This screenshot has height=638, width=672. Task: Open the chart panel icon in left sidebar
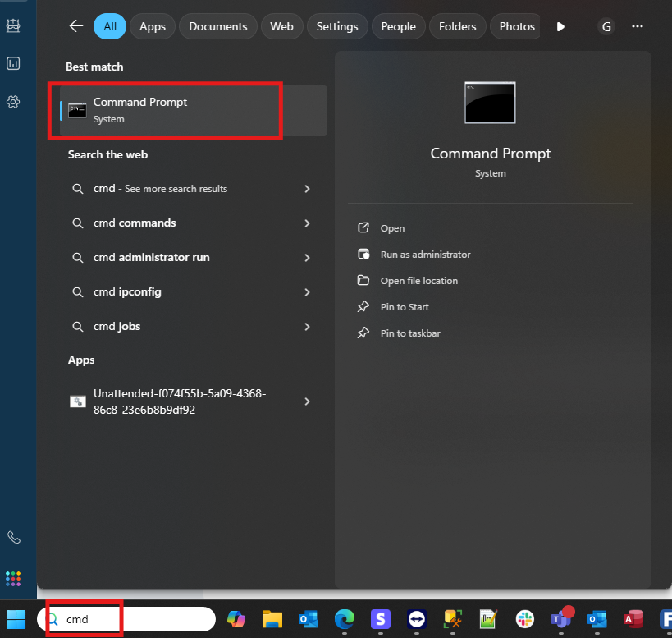[x=13, y=63]
